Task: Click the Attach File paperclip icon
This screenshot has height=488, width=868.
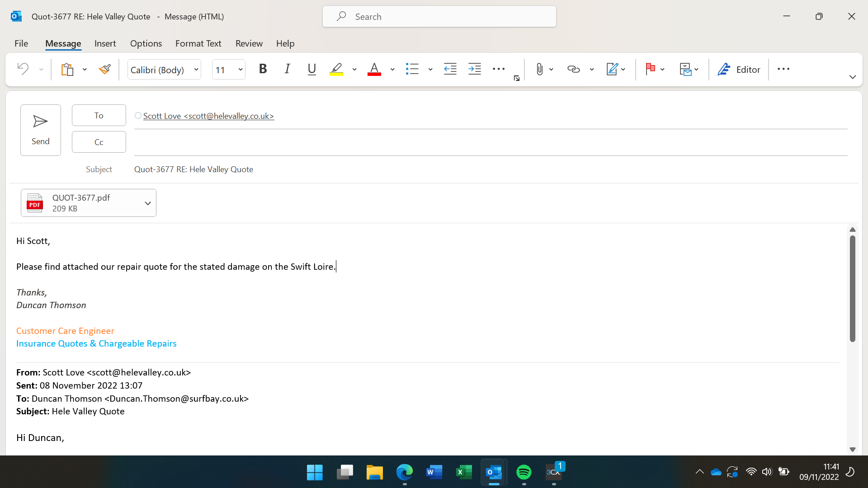Action: click(539, 69)
